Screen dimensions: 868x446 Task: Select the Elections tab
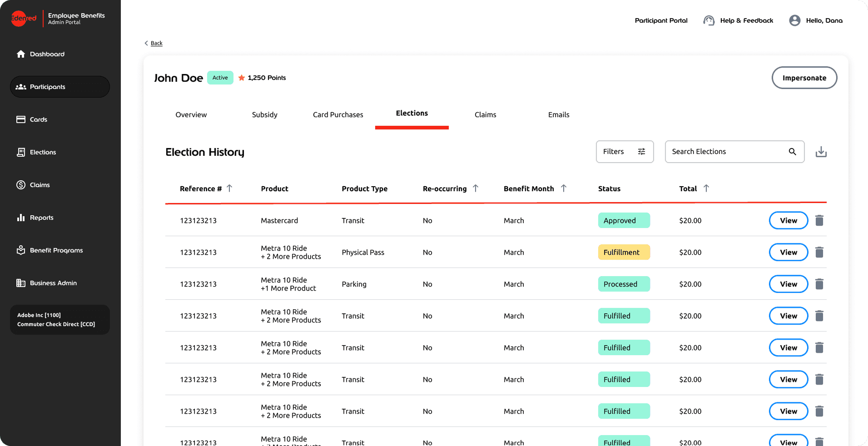[x=412, y=114]
